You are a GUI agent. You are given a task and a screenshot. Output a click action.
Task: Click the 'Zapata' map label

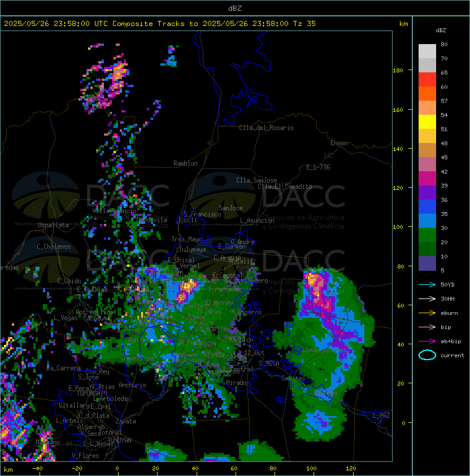[x=125, y=421]
